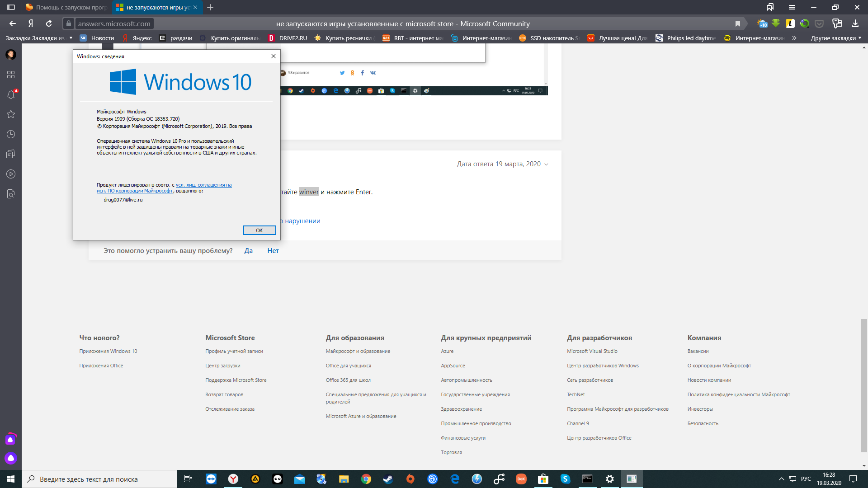This screenshot has width=868, height=488.
Task: Open 'Поддержка Microsoft Store' footer link
Action: (236, 380)
